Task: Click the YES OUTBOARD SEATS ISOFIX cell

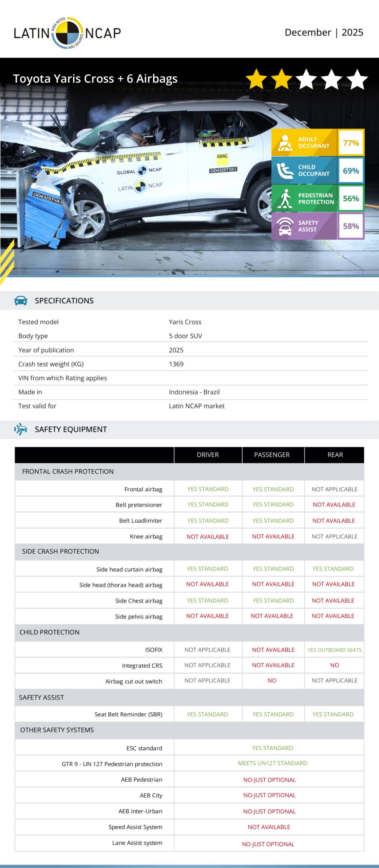Action: pyautogui.click(x=334, y=650)
